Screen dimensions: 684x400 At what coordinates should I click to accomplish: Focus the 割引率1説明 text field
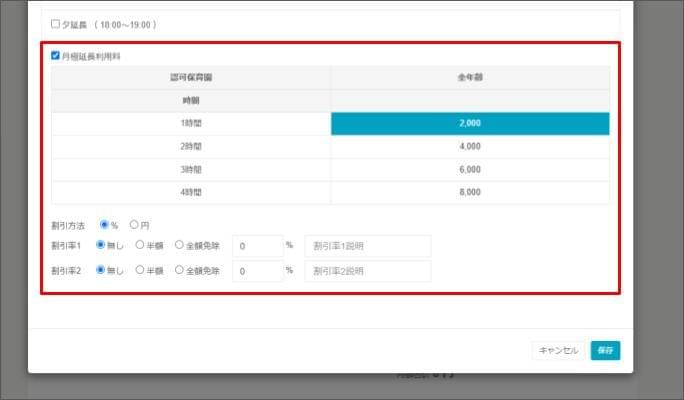click(x=367, y=246)
